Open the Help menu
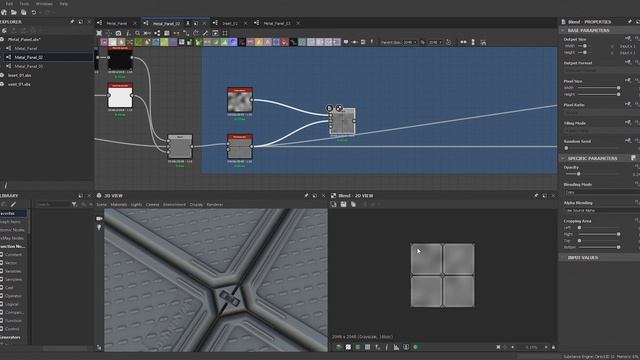The height and width of the screenshot is (360, 640). (x=64, y=4)
